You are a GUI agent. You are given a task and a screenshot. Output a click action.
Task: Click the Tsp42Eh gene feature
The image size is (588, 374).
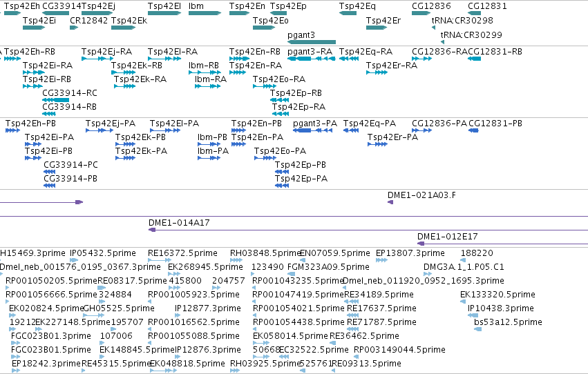click(12, 13)
